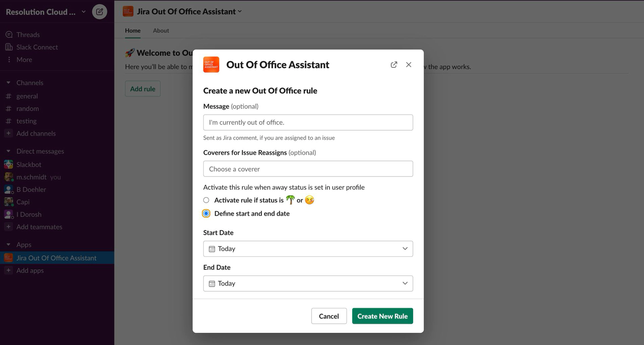This screenshot has height=345, width=644.
Task: Open Slack Connect in sidebar
Action: coord(37,47)
